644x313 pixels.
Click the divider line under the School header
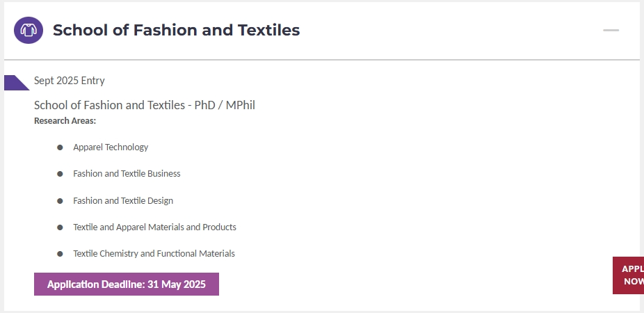tap(322, 60)
